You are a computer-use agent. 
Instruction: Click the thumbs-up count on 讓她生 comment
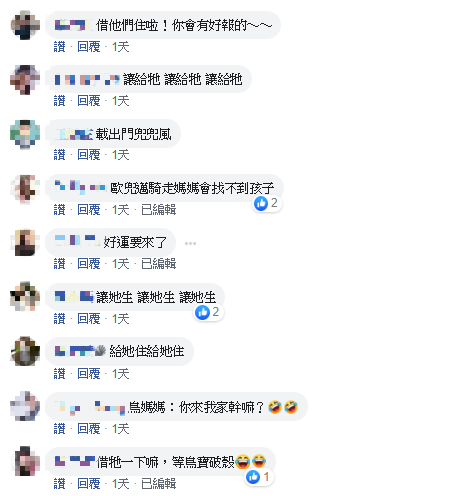pos(215,312)
